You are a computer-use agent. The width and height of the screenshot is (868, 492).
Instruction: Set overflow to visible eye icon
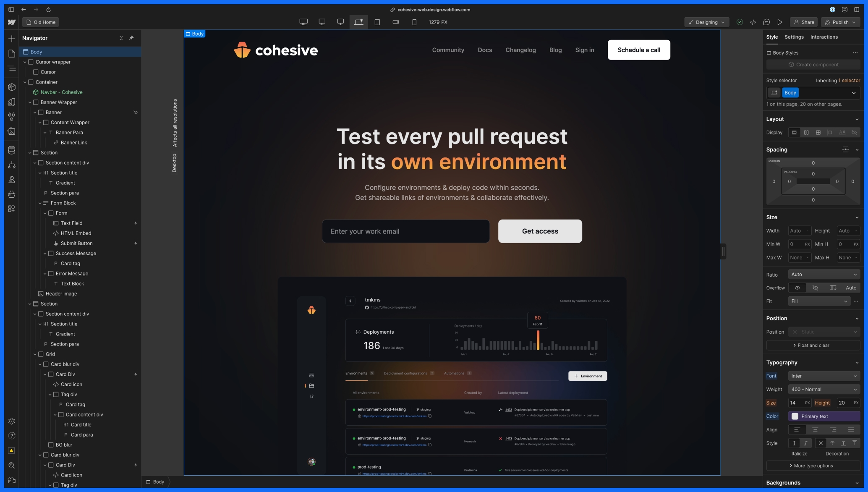pos(797,288)
